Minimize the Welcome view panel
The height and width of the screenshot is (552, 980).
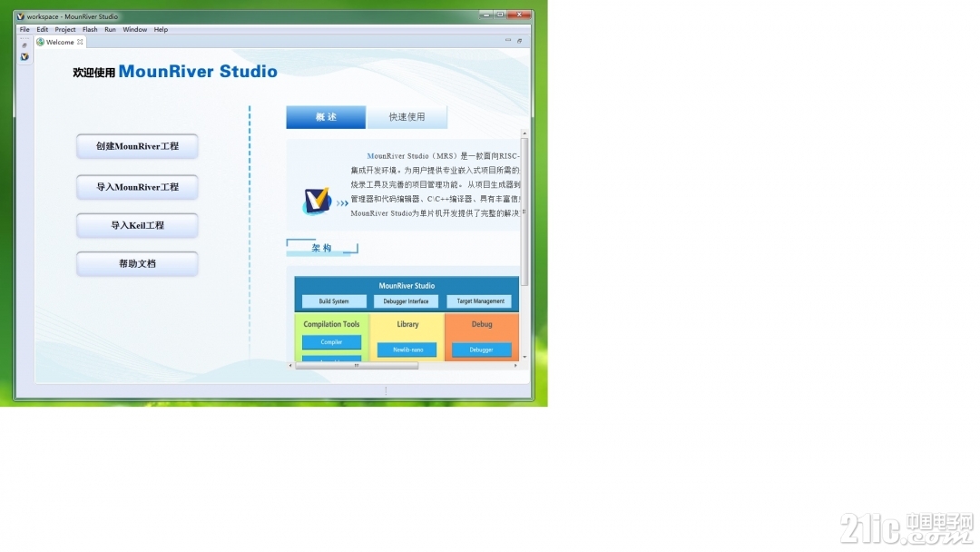[507, 41]
